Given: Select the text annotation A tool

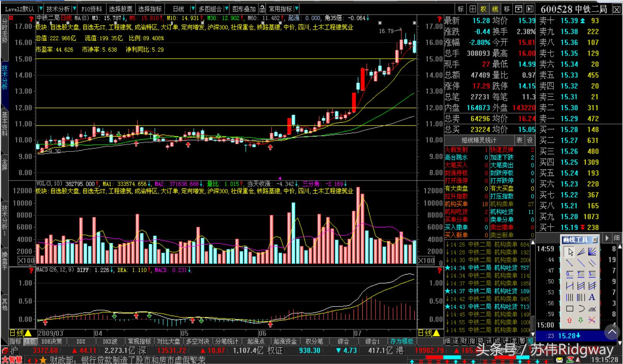Looking at the screenshot, I should point(592,297).
